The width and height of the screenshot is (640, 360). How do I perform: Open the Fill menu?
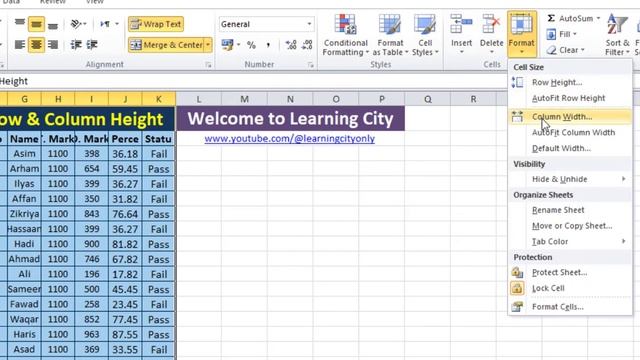tap(562, 34)
